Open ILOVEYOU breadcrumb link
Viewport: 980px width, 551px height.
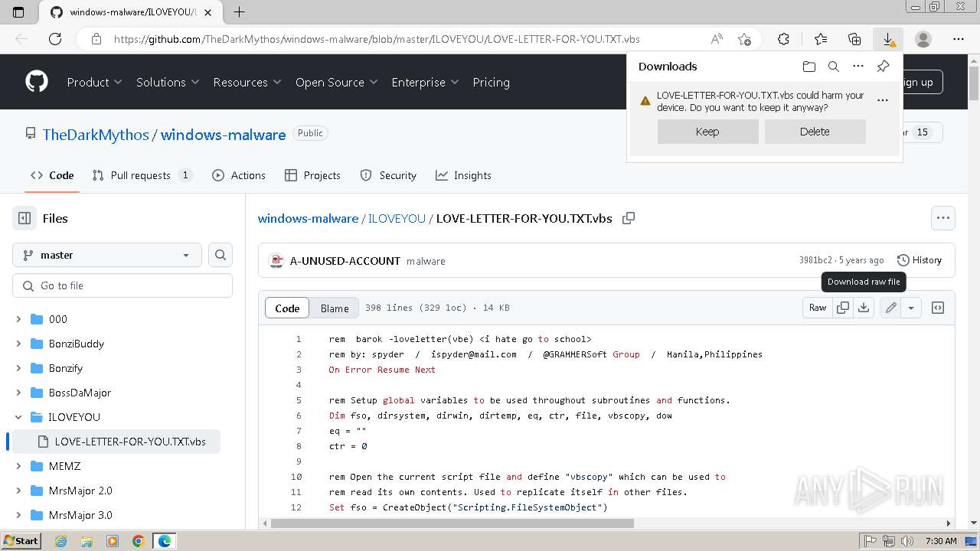[x=397, y=218]
